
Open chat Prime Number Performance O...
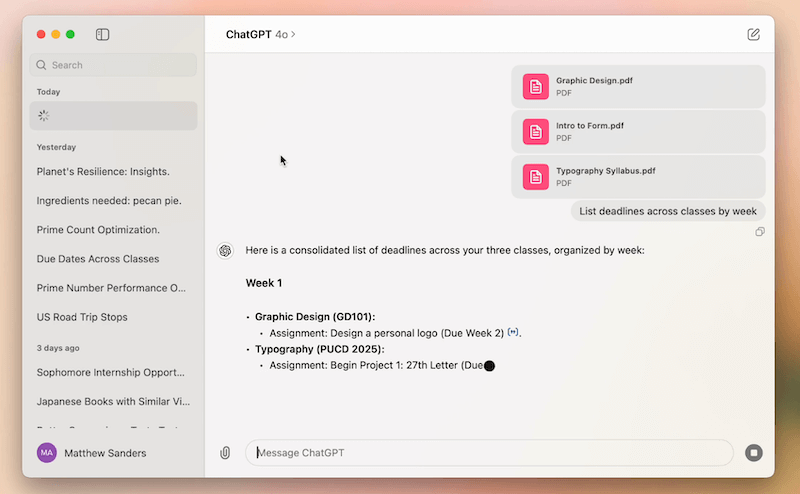[x=111, y=288]
